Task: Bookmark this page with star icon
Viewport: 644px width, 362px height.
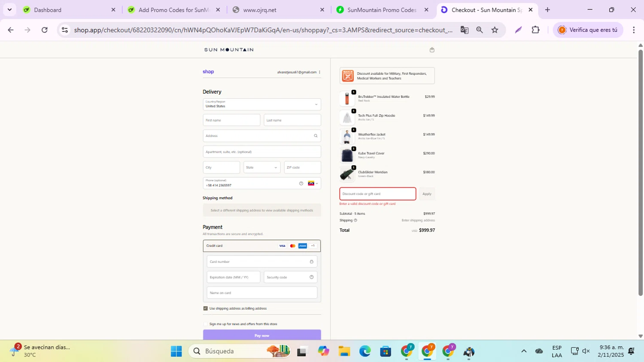Action: coord(495,30)
